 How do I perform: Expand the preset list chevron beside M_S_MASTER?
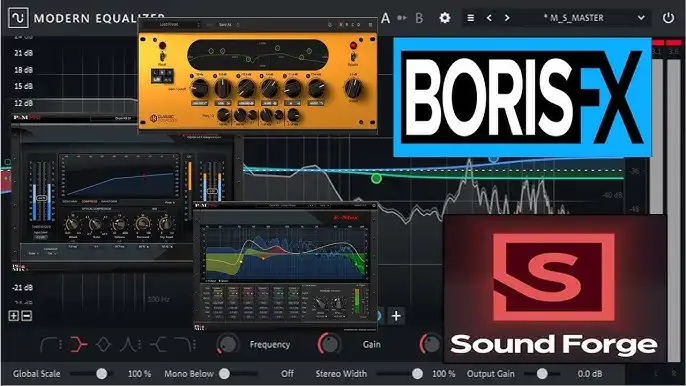click(641, 18)
